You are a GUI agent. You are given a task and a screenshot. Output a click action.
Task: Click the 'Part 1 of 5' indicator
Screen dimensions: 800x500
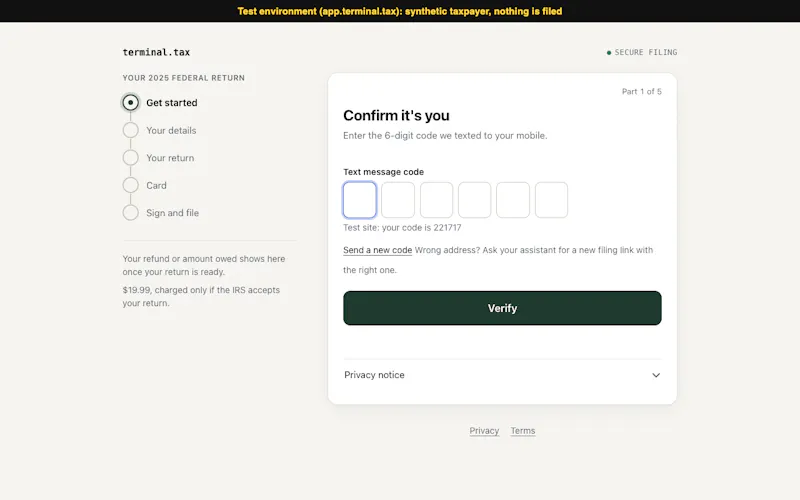(x=642, y=91)
